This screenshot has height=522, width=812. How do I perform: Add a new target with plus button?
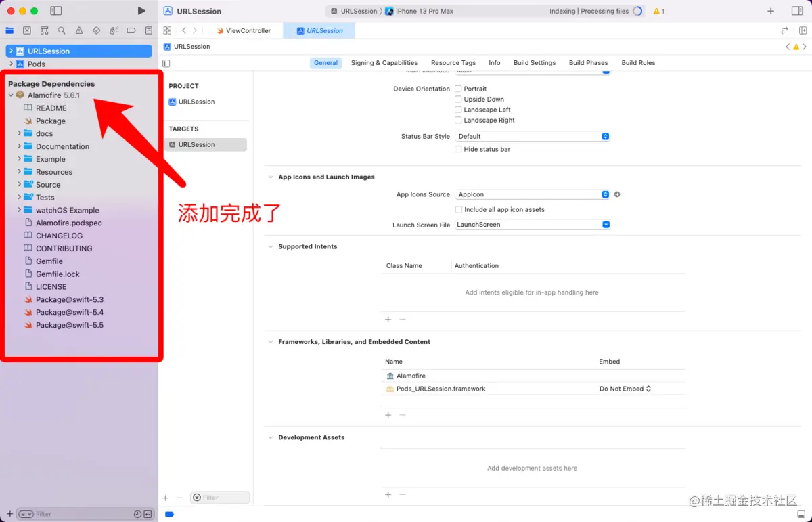[165, 498]
